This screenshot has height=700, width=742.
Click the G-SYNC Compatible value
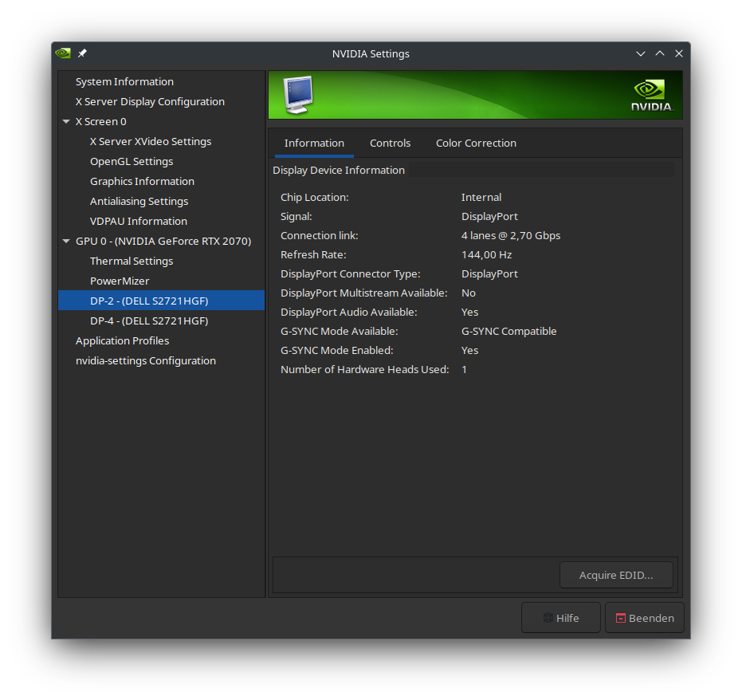508,332
